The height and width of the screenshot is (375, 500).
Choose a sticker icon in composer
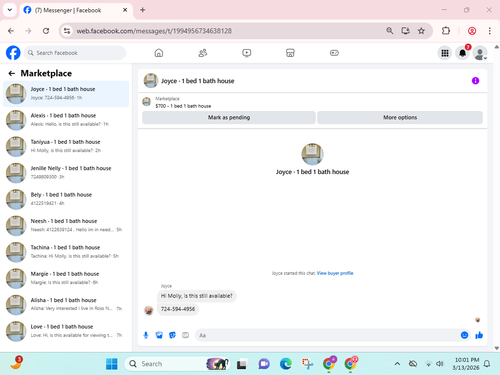[172, 335]
